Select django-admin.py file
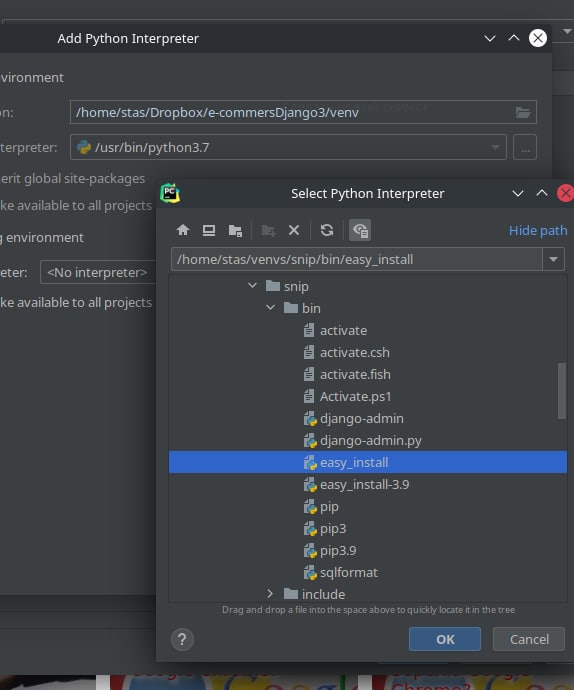The height and width of the screenshot is (690, 574). pyautogui.click(x=368, y=440)
